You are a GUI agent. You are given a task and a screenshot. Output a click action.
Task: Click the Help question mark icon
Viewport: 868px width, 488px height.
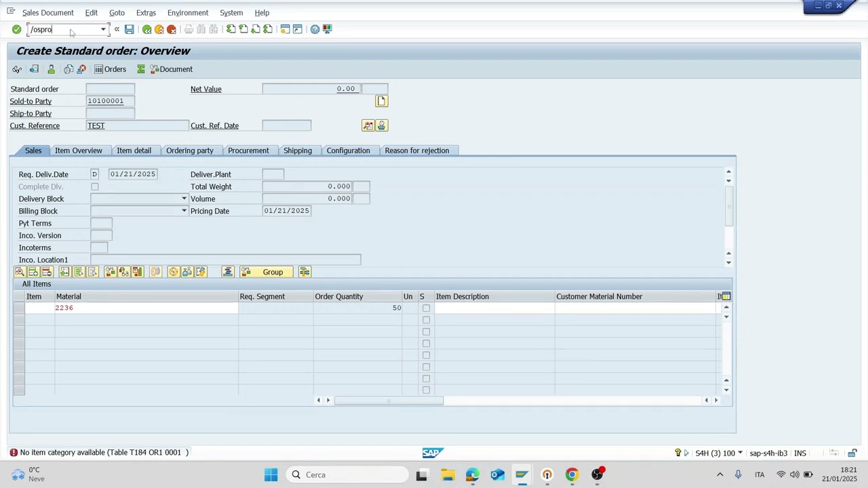click(315, 29)
